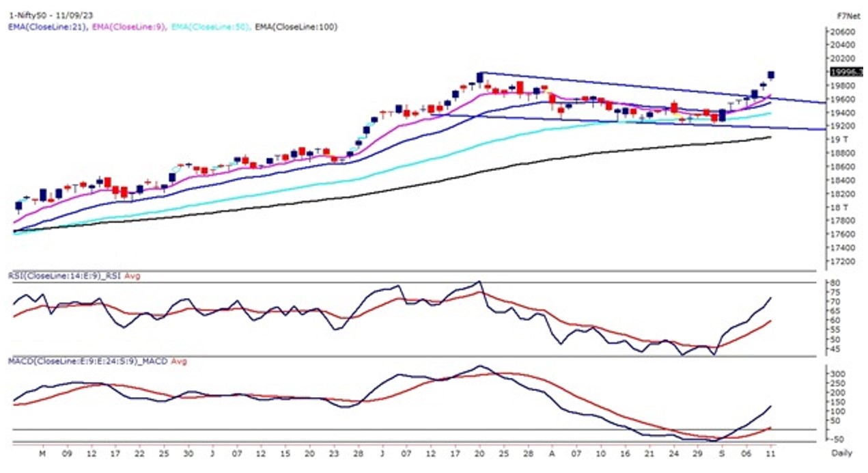Click the 60 level on RSI axis

(x=836, y=321)
